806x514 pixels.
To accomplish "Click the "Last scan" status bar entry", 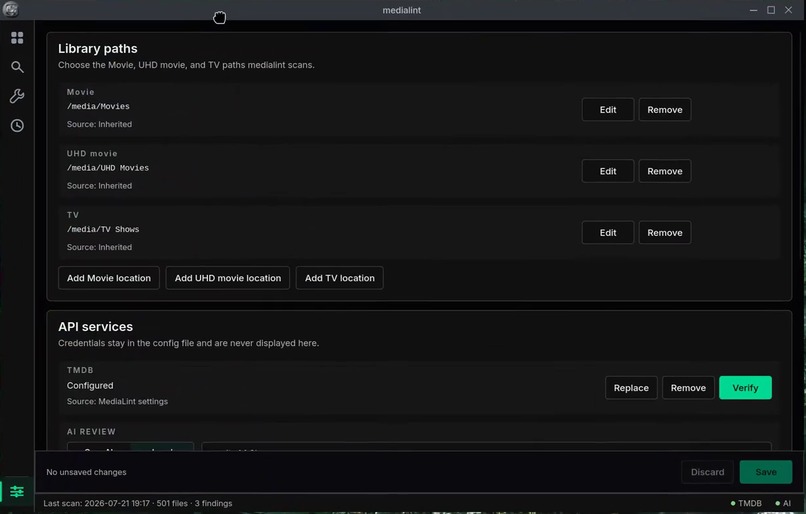I will pyautogui.click(x=138, y=503).
